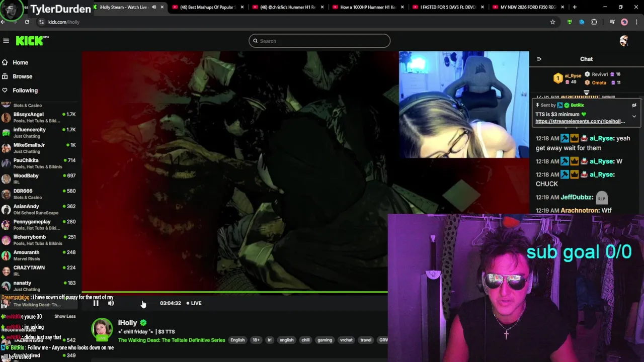Screen dimensions: 644x362
Task: Hide the pinned chat message
Action: coord(634,106)
